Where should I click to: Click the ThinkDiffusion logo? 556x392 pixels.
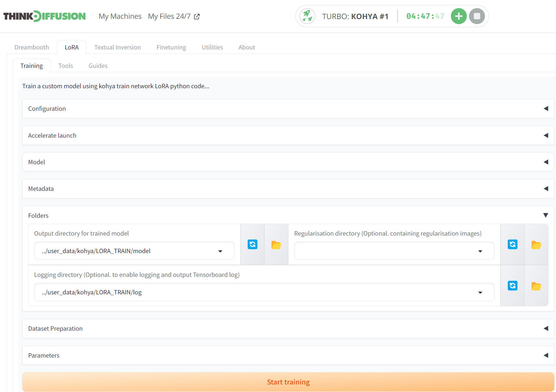pos(44,16)
